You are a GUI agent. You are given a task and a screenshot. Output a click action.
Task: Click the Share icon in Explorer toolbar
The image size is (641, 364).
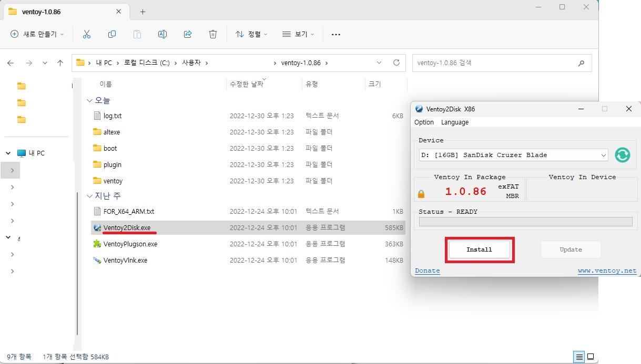(x=187, y=34)
